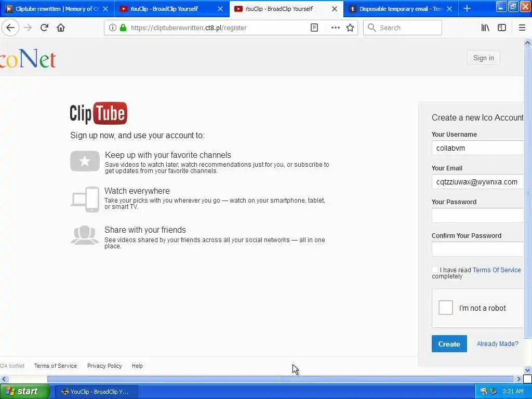The image size is (532, 399).
Task: Close the Cliptube rewritten tab
Action: (105, 9)
